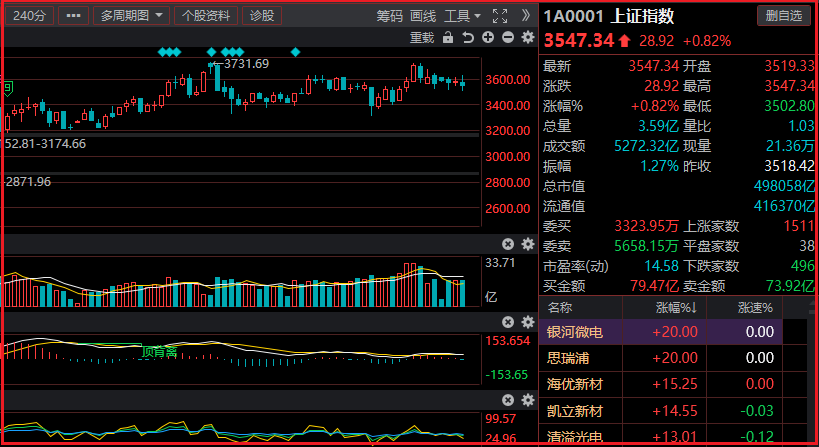
Task: Open 个股资料 stock info tab
Action: (205, 16)
